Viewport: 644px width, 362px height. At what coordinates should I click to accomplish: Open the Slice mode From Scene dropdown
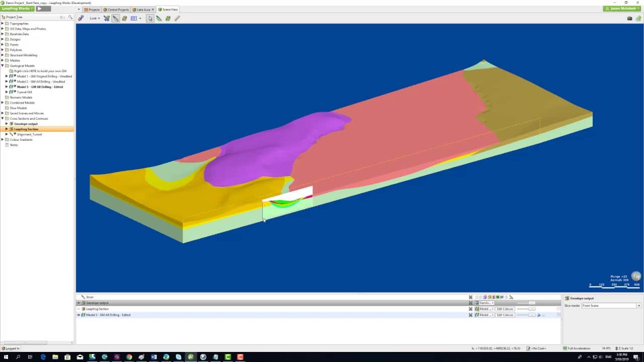click(x=609, y=305)
